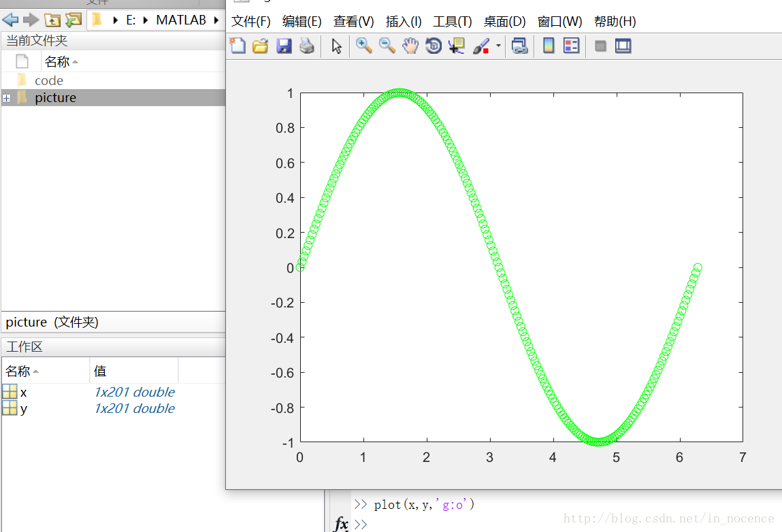Expand the path arrow after MATLAB

216,20
